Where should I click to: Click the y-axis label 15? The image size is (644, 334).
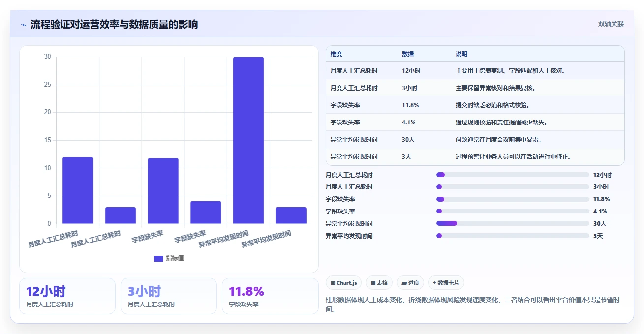point(47,140)
